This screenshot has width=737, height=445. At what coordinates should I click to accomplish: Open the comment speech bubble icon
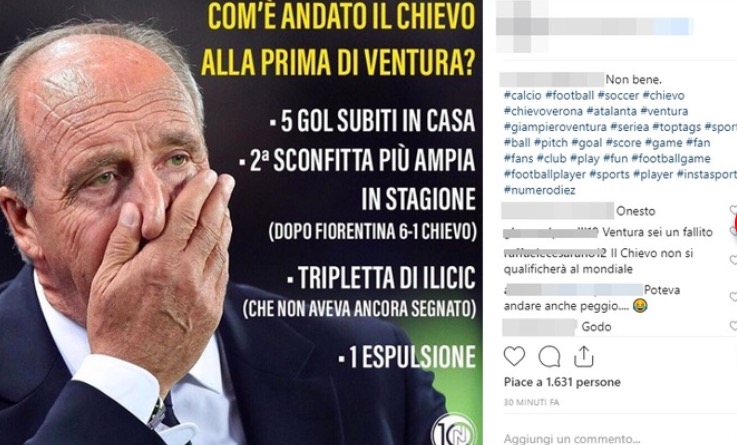tap(549, 357)
